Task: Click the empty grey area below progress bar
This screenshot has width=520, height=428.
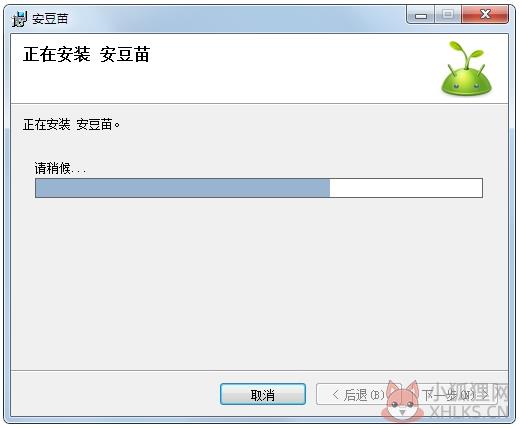Action: pos(259,283)
